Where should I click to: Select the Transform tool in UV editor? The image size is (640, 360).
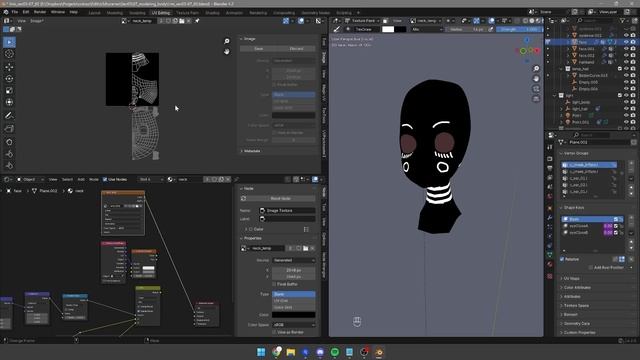coord(9,102)
